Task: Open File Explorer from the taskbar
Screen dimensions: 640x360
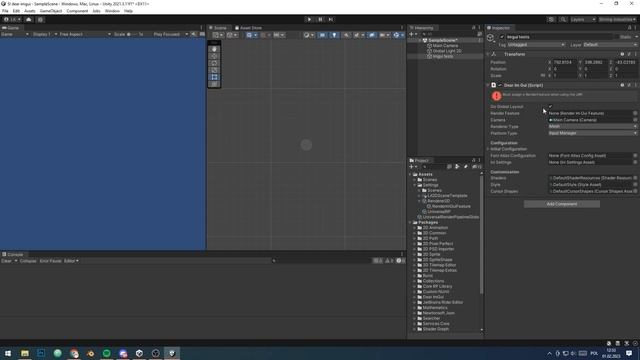Action: (25, 353)
